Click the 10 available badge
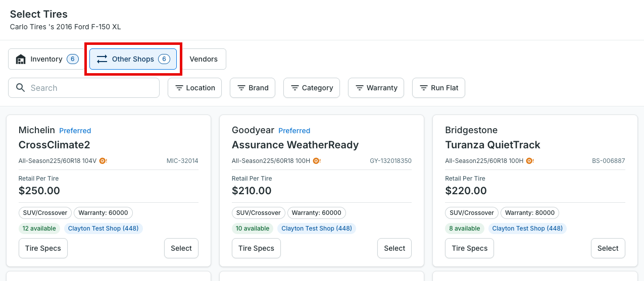Screen dimensions: 644x281 coord(253,229)
